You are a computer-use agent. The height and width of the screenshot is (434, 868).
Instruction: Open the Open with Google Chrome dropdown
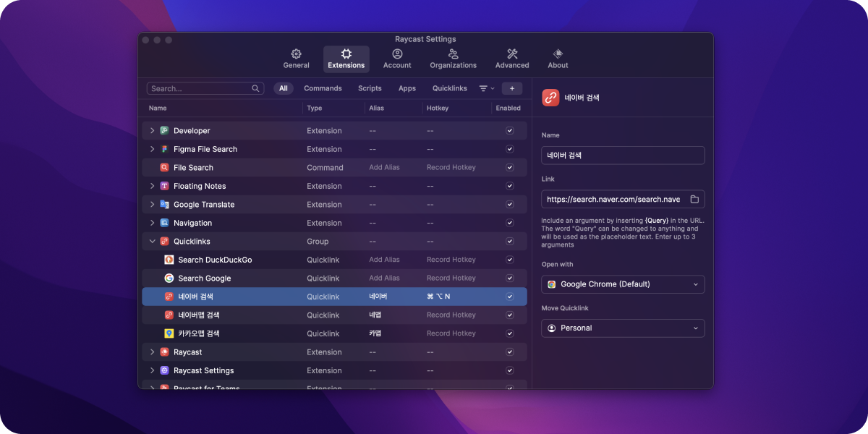pyautogui.click(x=623, y=284)
